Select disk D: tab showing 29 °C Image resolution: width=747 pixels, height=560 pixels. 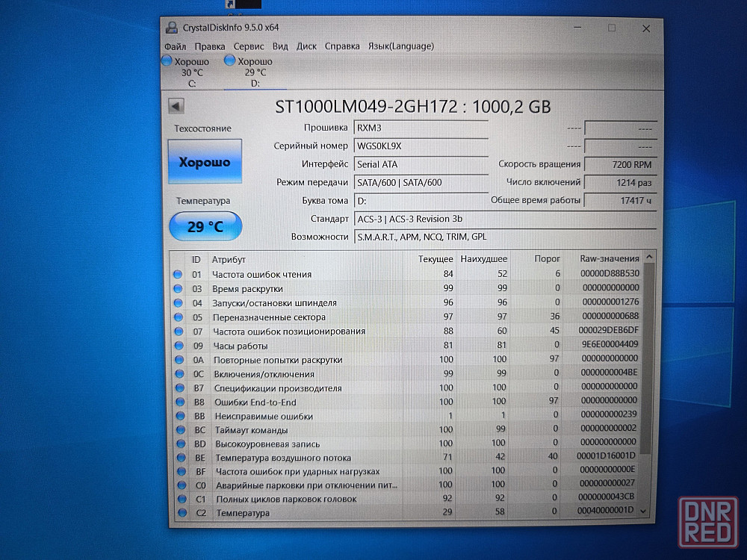255,72
